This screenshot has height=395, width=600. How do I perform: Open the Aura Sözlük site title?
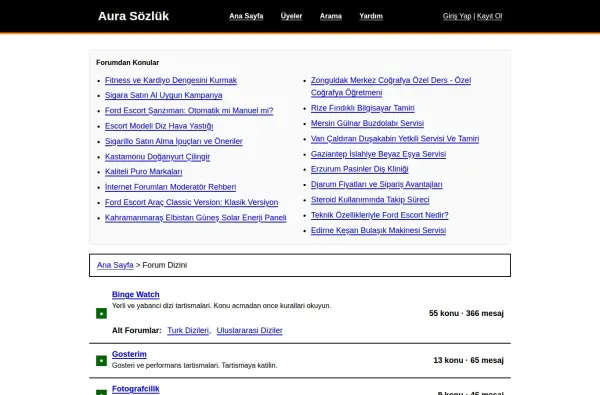click(x=133, y=16)
